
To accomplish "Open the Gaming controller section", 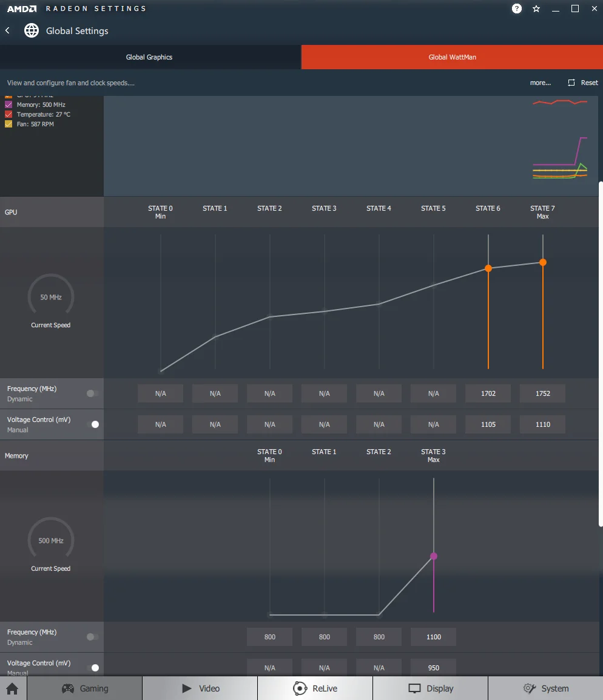I will coord(85,688).
